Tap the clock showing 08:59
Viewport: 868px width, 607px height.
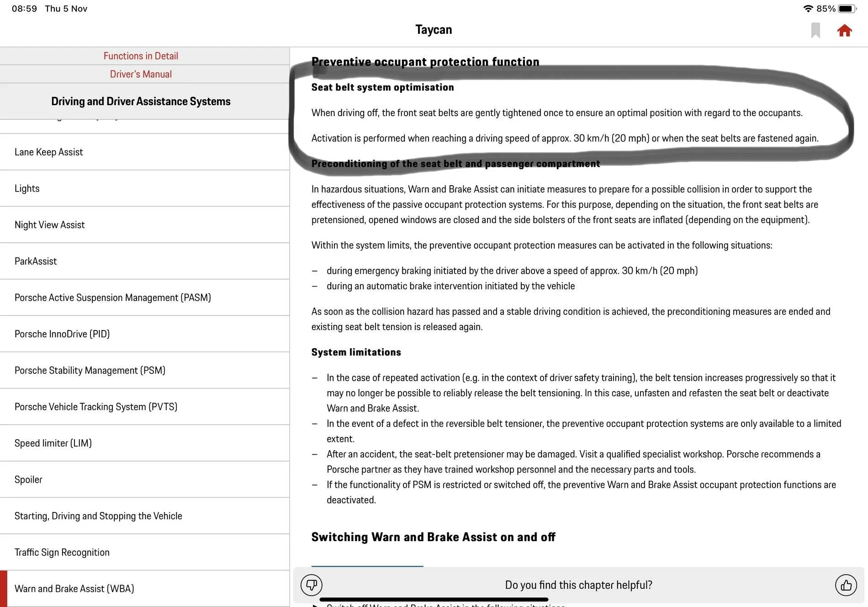click(24, 9)
